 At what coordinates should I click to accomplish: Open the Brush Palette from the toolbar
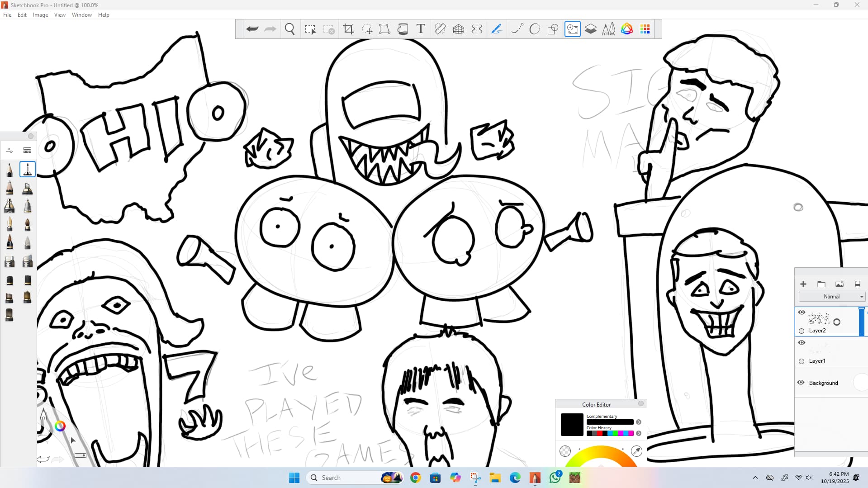609,29
